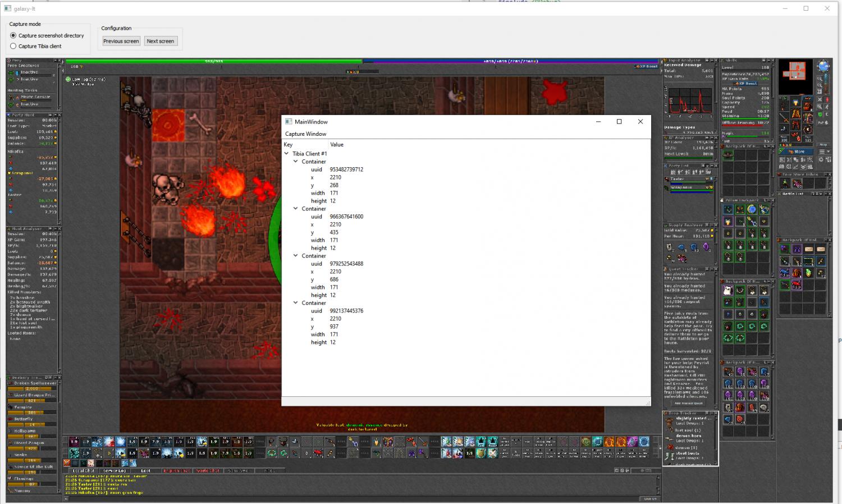
Task: Select uuid 953482739712 tree row
Action: coord(346,169)
